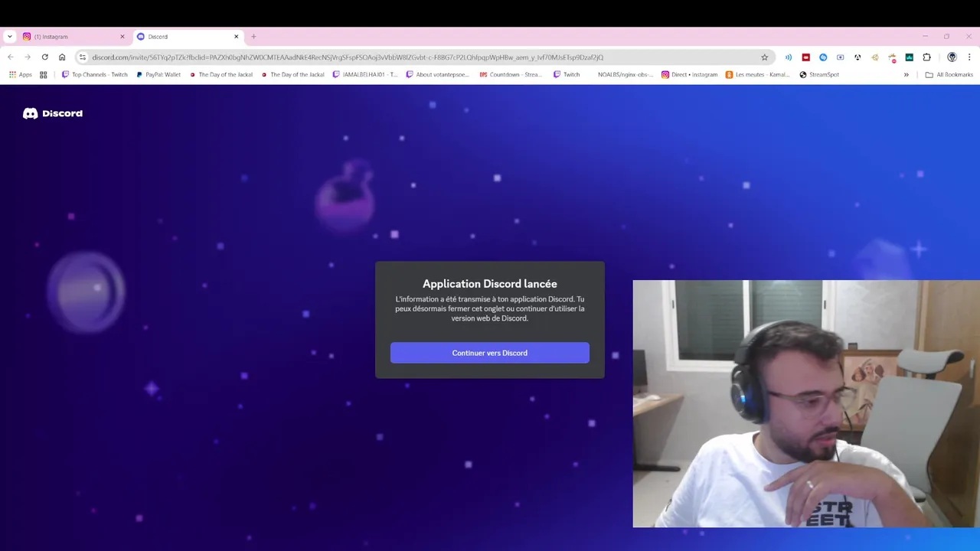
Task: Open the PayPal: Wallet bookmark
Action: pyautogui.click(x=158, y=75)
